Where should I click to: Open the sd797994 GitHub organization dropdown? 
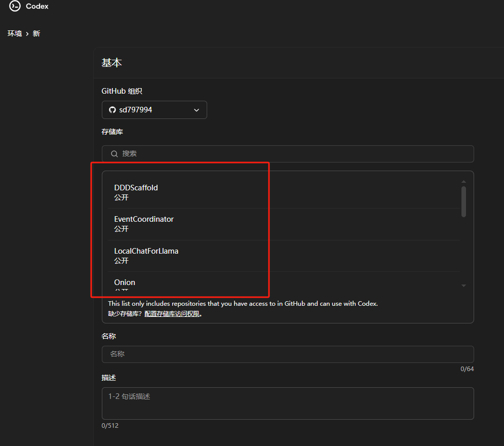click(154, 110)
